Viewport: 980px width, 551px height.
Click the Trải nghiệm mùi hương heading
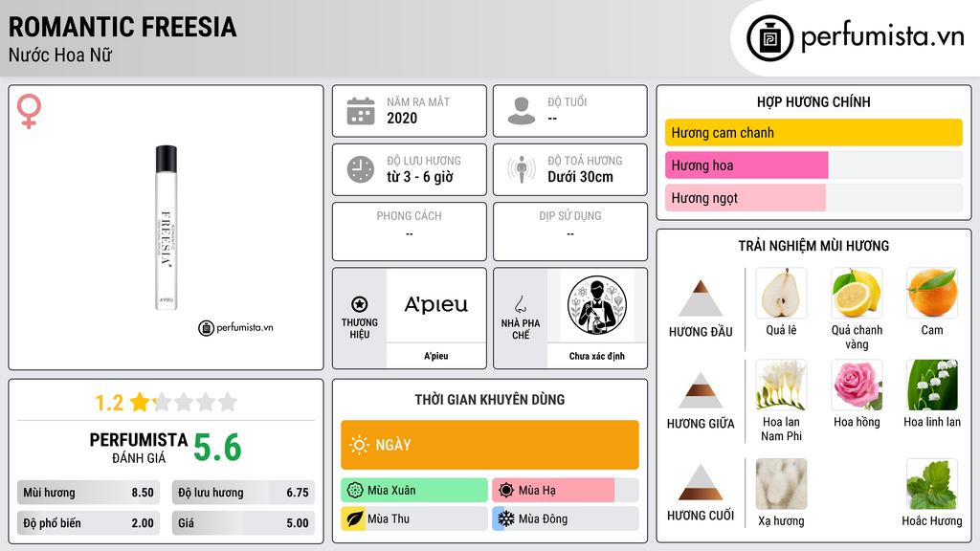813,246
